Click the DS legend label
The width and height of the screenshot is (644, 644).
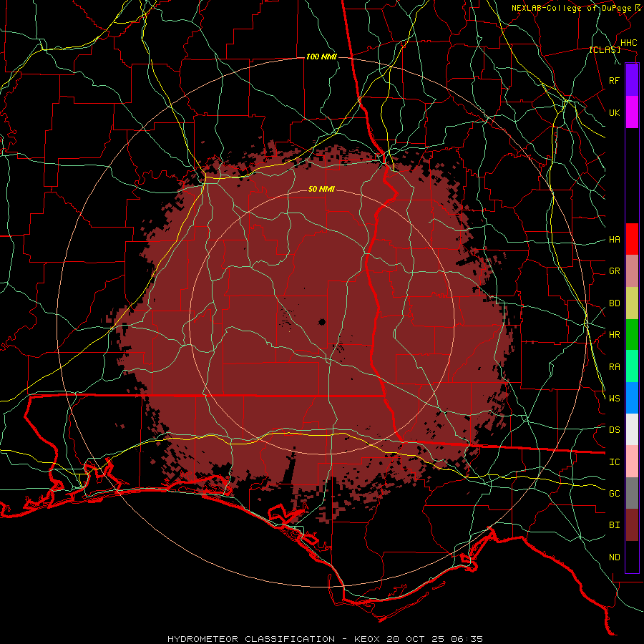(x=614, y=430)
